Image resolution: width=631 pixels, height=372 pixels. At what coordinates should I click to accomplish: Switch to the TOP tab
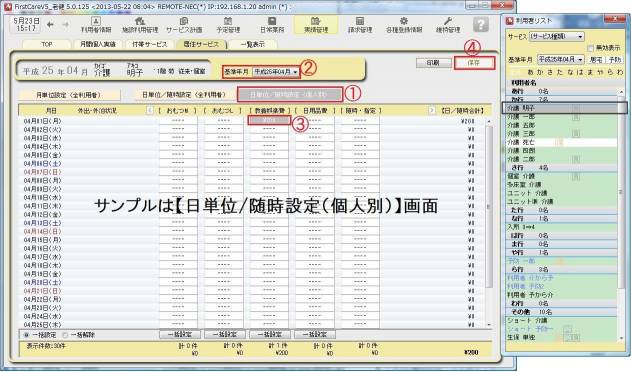(47, 44)
